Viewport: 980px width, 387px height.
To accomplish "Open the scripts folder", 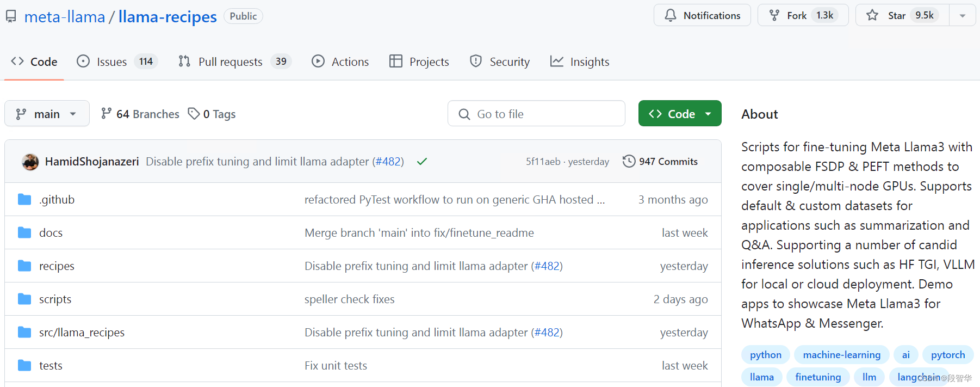I will pos(55,299).
